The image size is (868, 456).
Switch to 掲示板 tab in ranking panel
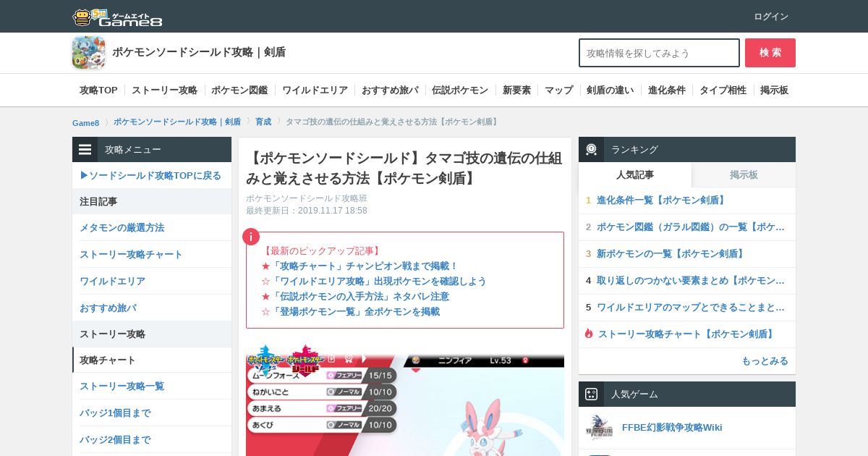[744, 175]
